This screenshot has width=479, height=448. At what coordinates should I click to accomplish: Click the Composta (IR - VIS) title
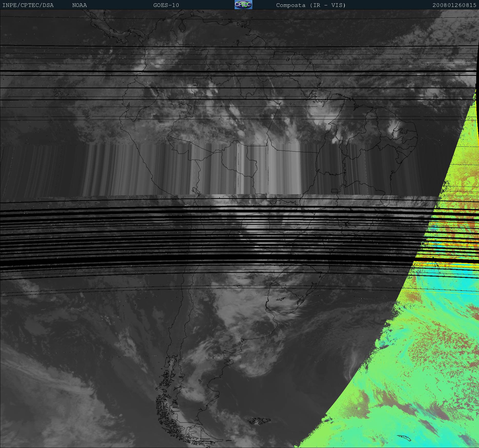click(x=311, y=5)
